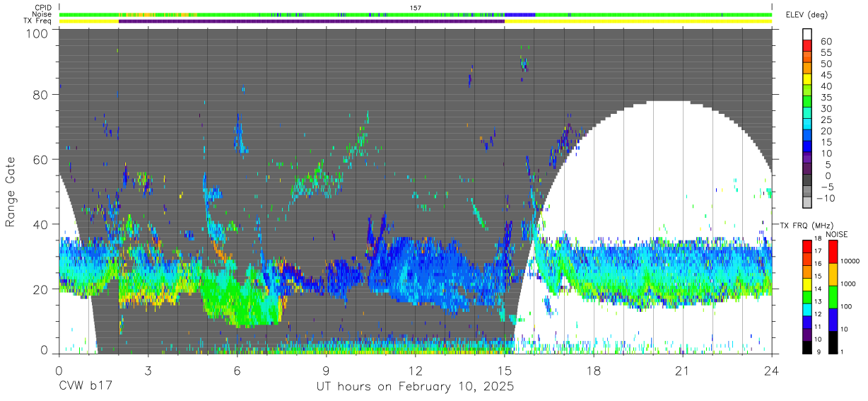The image size is (868, 401).
Task: Click the 13 label on TX FRQ scale
Action: tap(818, 301)
